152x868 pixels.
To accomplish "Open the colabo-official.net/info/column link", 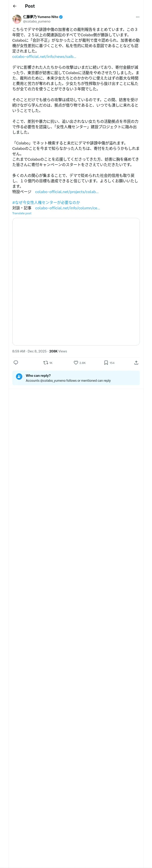I will coord(67,208).
